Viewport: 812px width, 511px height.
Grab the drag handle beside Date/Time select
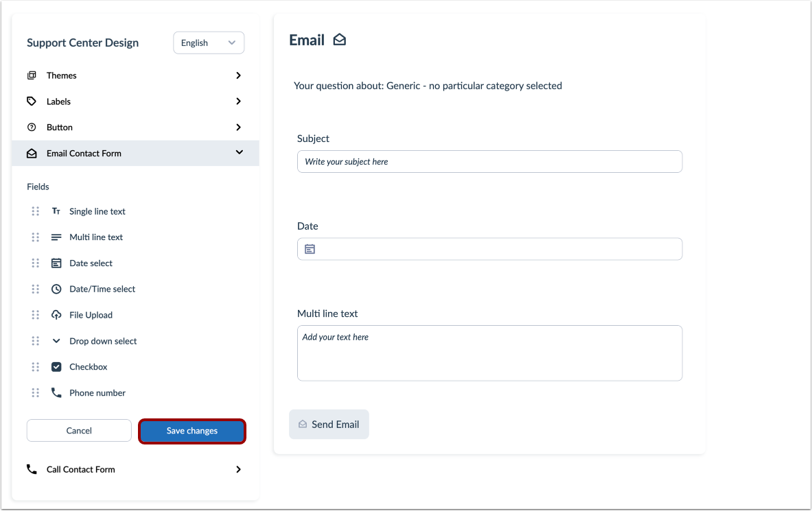35,289
